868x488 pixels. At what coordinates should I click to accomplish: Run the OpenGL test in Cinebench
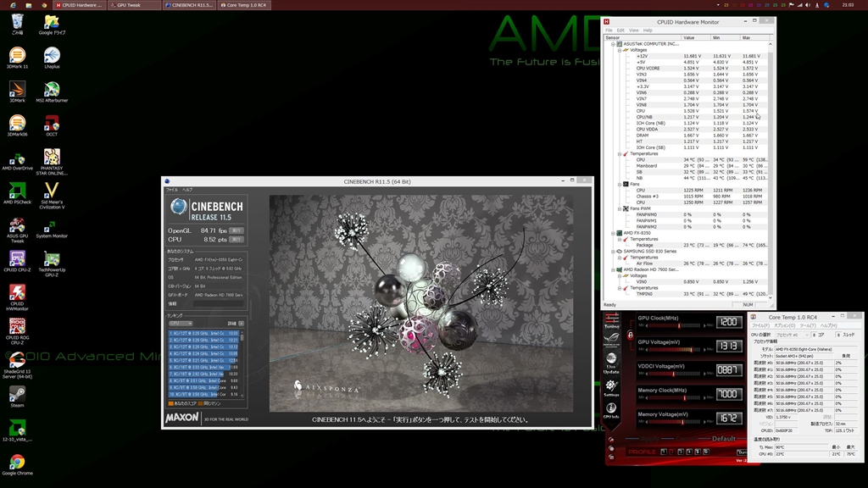tap(236, 230)
